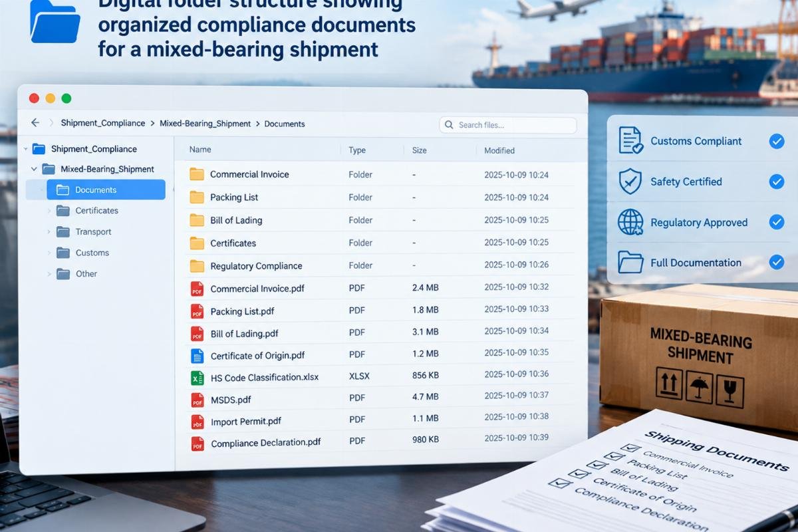Click the file name Compliance Declaration.pdf
Image resolution: width=798 pixels, height=532 pixels.
click(x=265, y=443)
